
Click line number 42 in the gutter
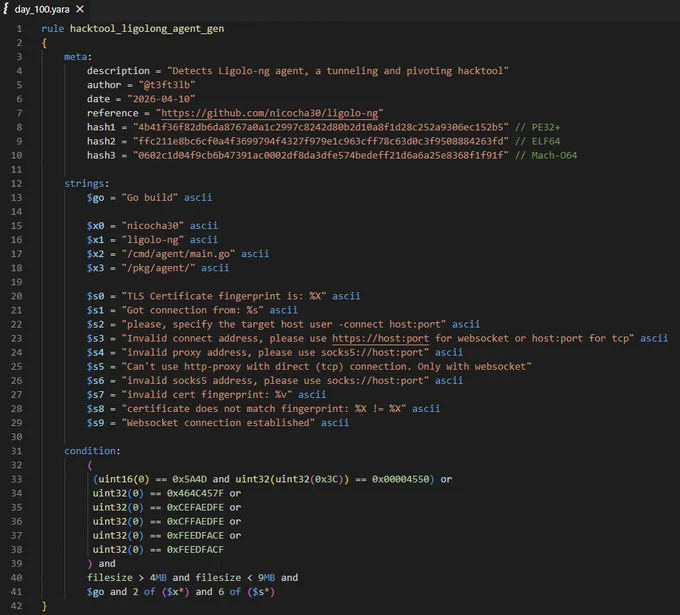(x=16, y=606)
